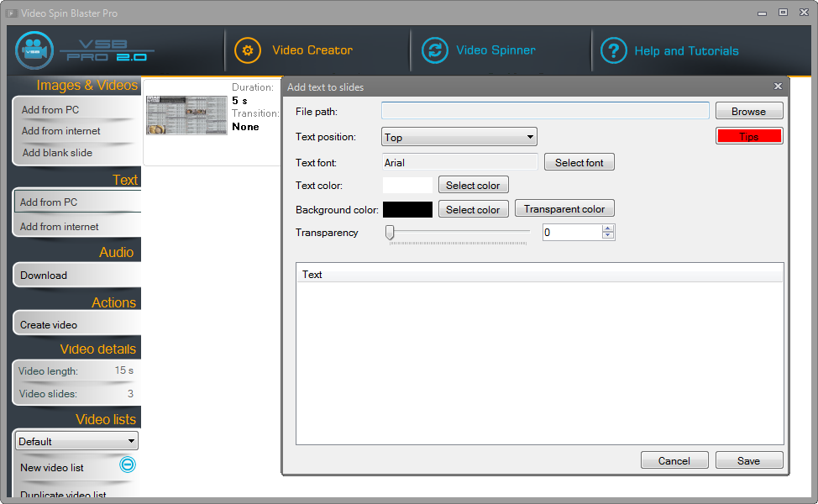This screenshot has height=504, width=818.
Task: Click the blue minus icon beside New video list
Action: (x=128, y=465)
